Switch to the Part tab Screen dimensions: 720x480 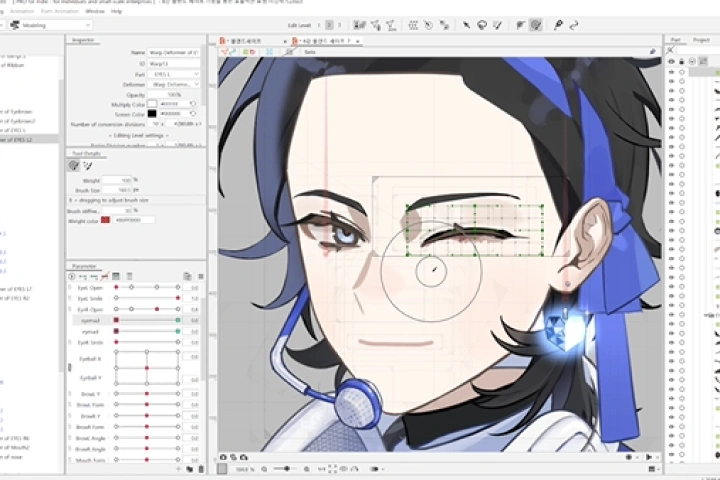pos(675,40)
